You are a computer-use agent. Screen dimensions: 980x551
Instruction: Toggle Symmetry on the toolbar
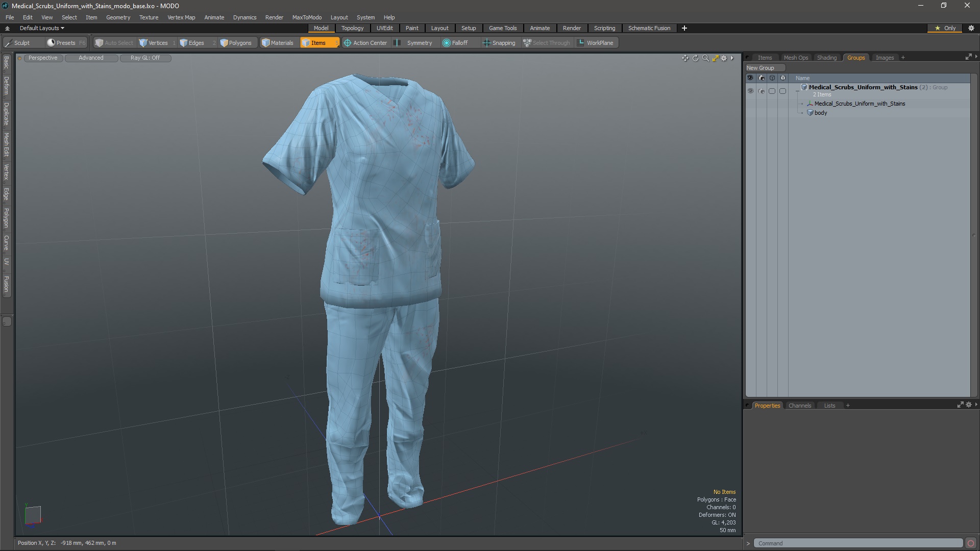tap(414, 43)
